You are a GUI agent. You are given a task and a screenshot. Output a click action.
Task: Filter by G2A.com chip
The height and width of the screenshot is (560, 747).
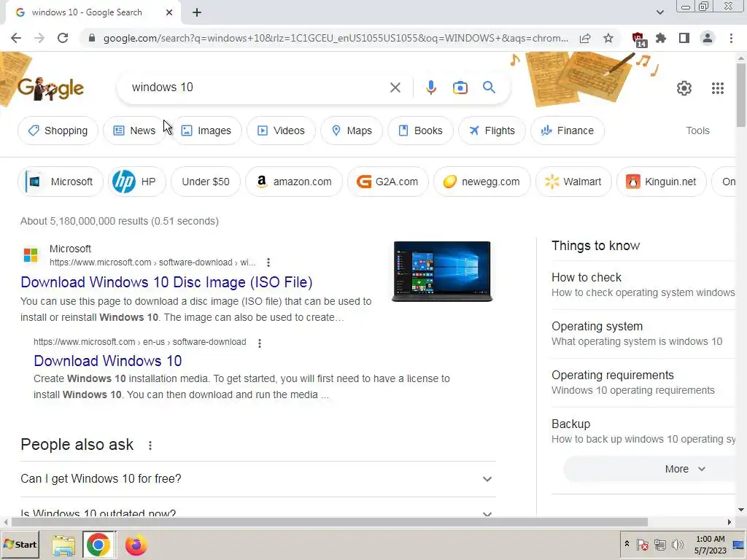coord(388,182)
